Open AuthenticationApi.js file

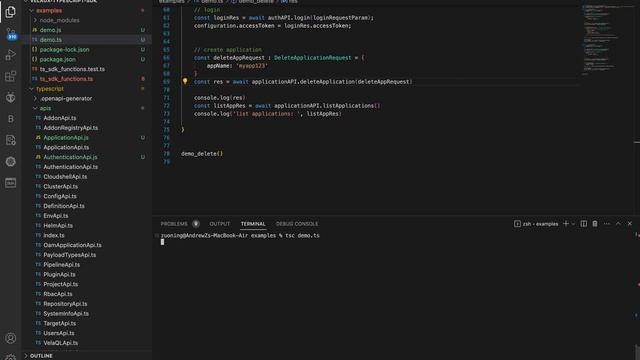coord(70,157)
